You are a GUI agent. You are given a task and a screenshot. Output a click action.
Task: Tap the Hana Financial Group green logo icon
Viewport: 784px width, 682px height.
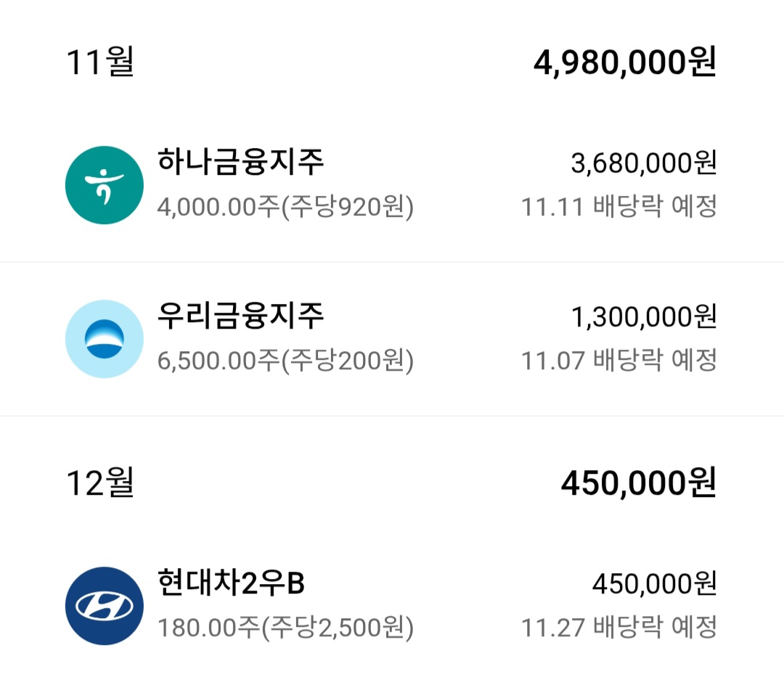pos(105,185)
